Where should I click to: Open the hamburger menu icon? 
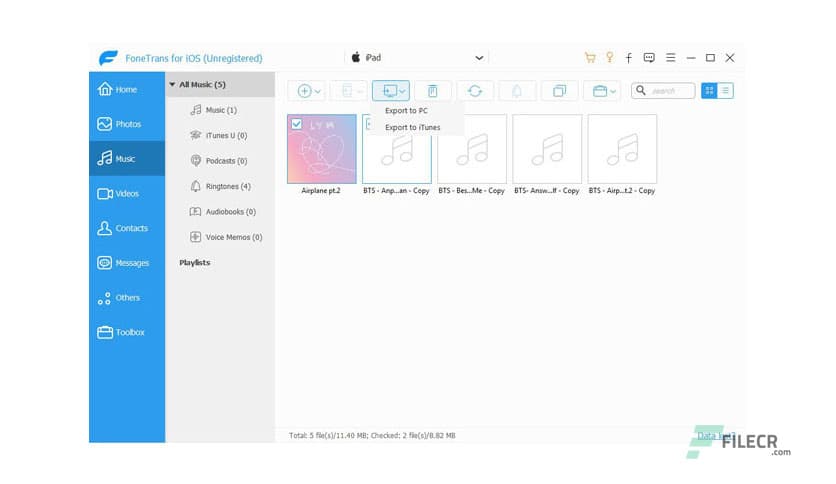point(671,58)
